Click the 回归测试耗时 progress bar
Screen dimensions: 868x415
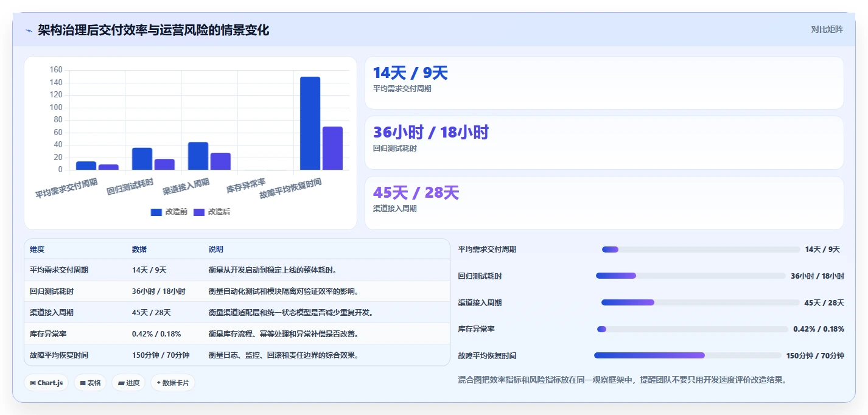pyautogui.click(x=691, y=276)
